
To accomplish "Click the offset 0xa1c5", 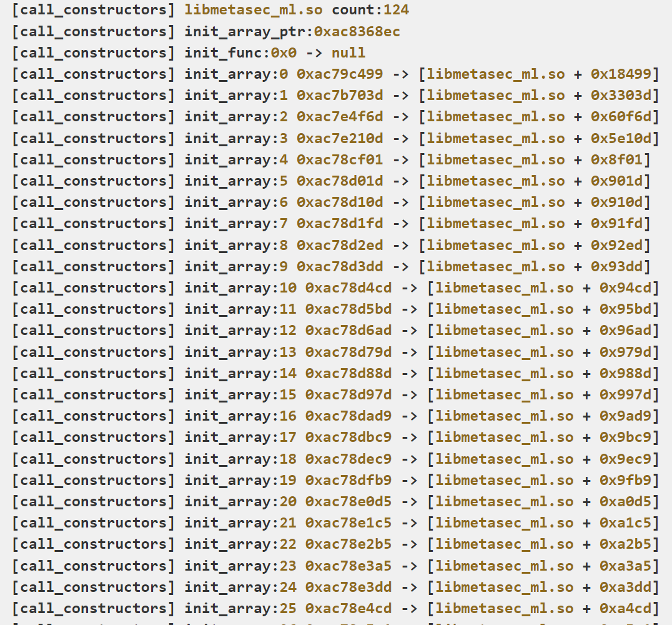I will pyautogui.click(x=626, y=523).
